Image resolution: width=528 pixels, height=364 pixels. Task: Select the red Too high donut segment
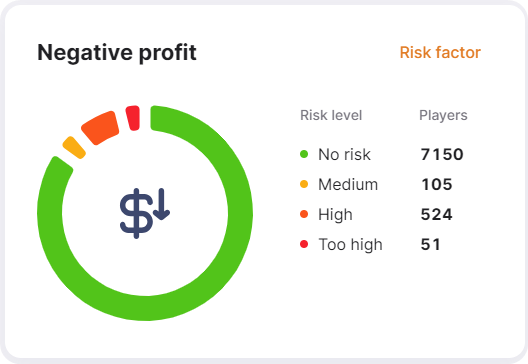(x=133, y=118)
